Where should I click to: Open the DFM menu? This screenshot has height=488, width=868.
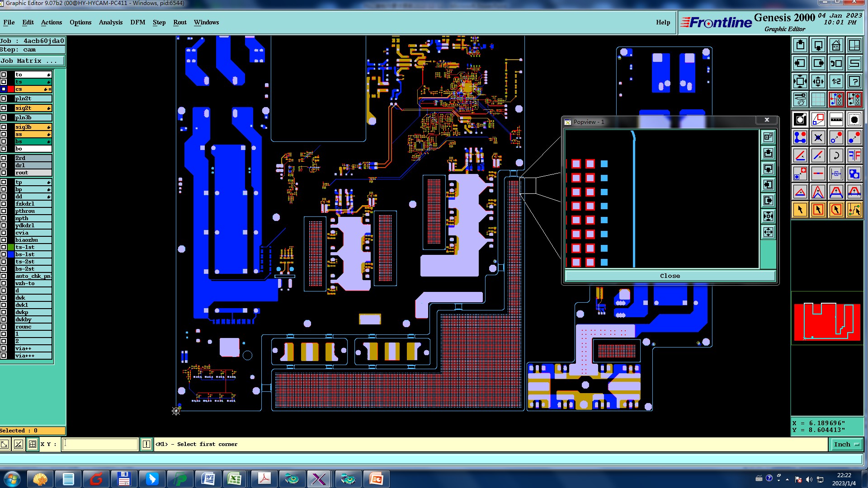(137, 22)
